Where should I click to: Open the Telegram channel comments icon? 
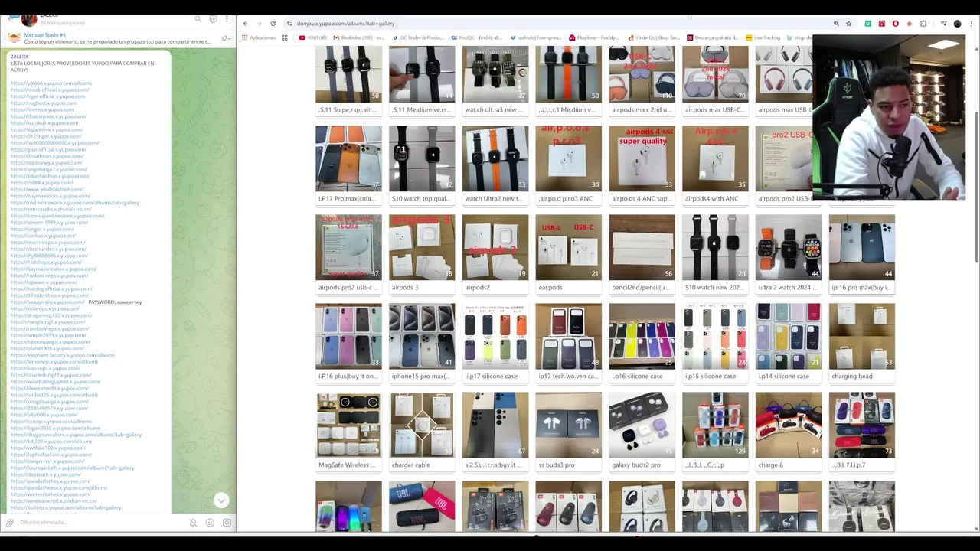pos(213,19)
